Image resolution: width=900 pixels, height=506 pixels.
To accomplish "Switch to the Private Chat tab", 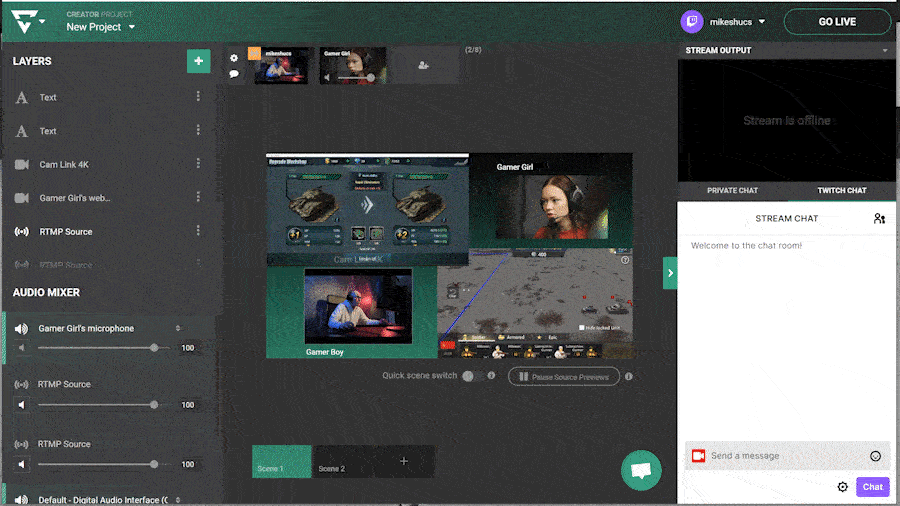I will pos(732,190).
